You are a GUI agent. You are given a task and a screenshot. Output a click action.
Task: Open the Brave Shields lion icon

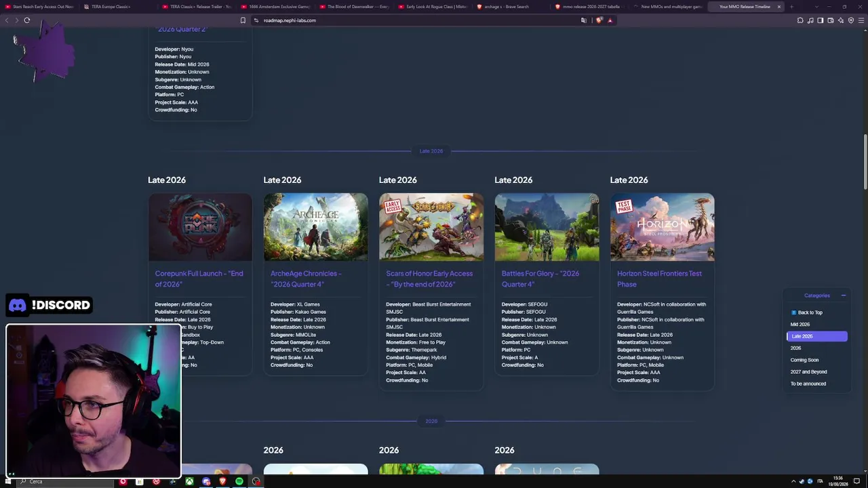599,20
